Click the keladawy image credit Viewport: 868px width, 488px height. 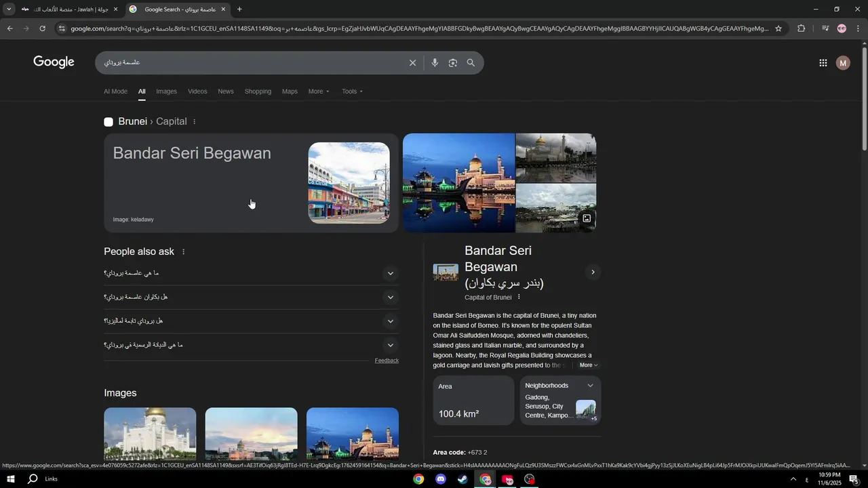(133, 220)
